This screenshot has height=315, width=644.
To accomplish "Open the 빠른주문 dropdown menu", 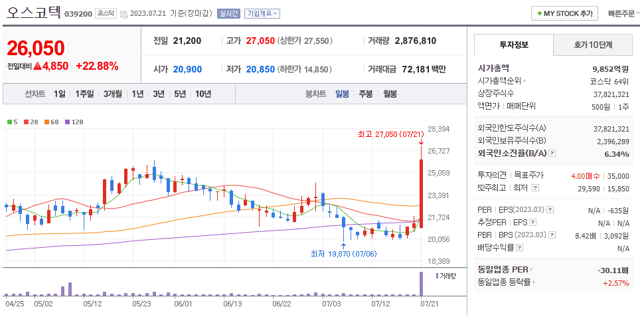I will (x=624, y=13).
